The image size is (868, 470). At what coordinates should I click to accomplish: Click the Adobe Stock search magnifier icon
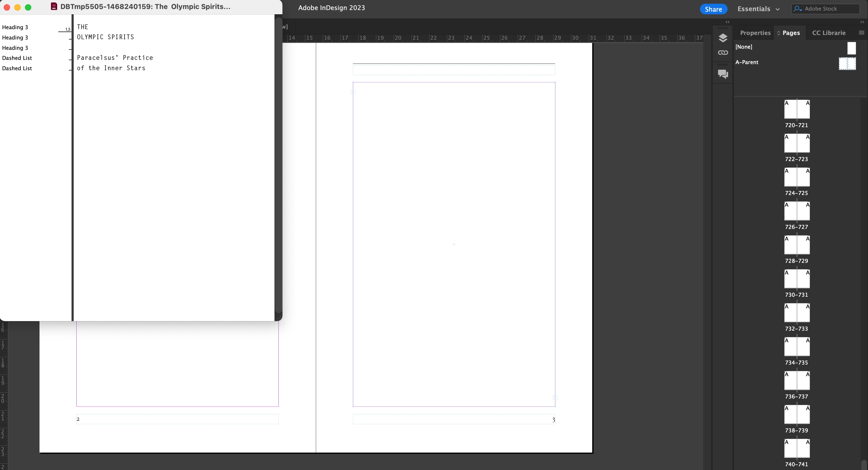tap(797, 9)
